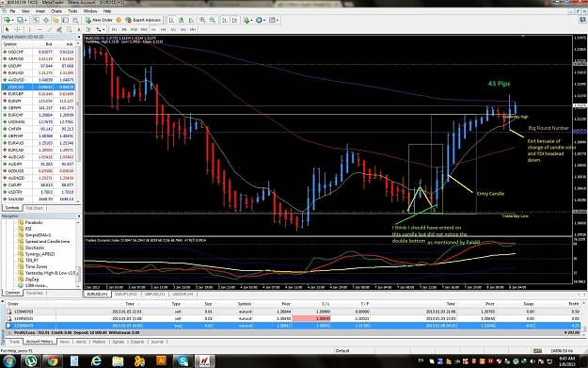This screenshot has width=588, height=368.
Task: Open the Strategy Tester icon
Action: point(75,20)
